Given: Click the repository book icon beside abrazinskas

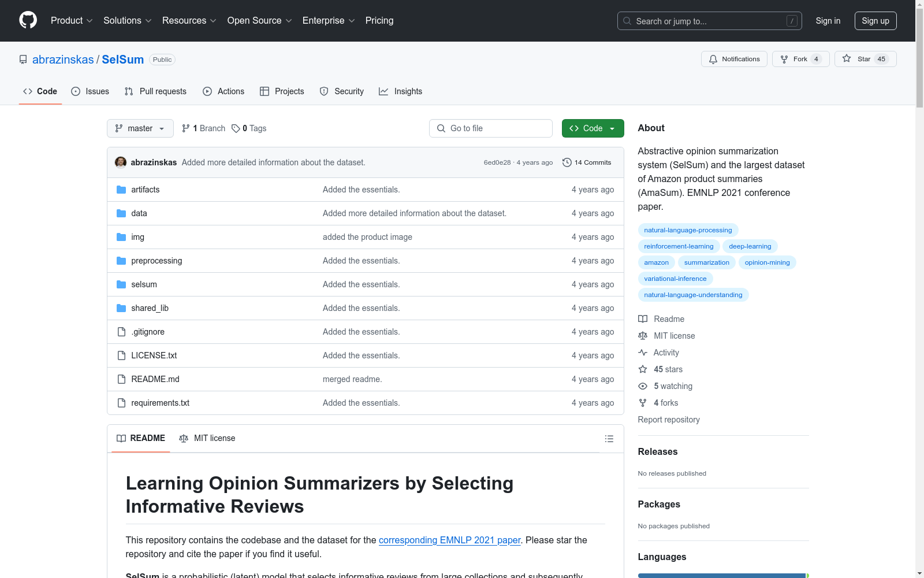Looking at the screenshot, I should pos(23,60).
